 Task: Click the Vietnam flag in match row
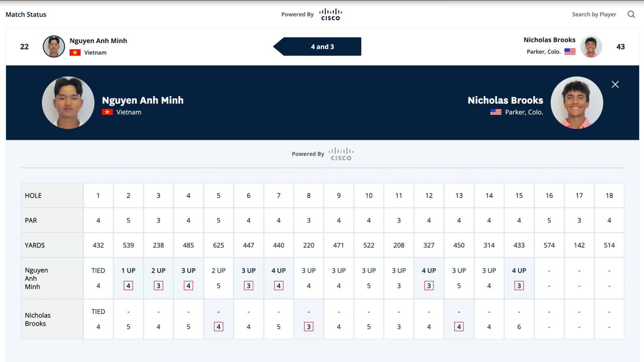[75, 53]
